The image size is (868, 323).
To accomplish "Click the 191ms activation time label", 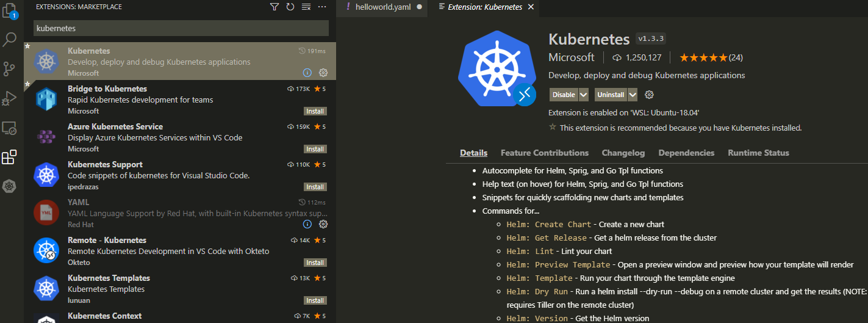I will (x=312, y=51).
